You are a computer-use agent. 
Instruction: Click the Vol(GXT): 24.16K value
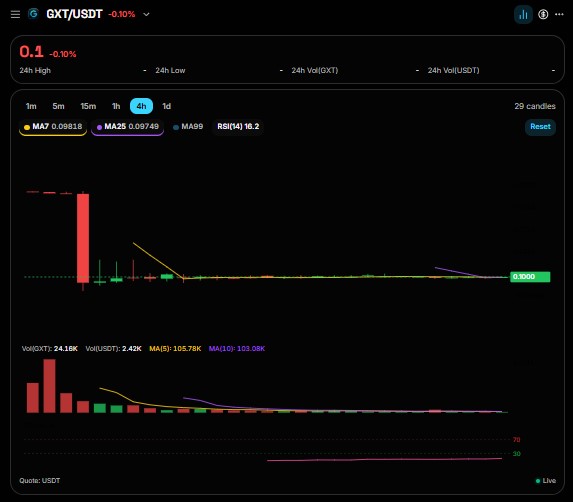tap(50, 349)
